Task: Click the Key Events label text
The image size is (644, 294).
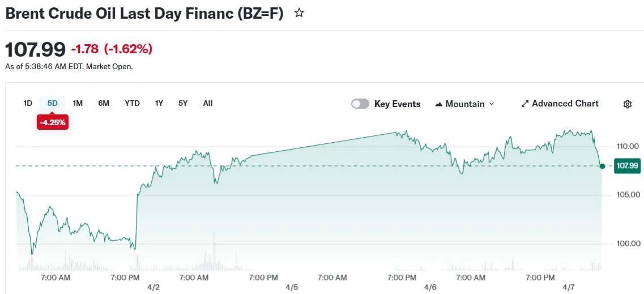Action: [397, 104]
